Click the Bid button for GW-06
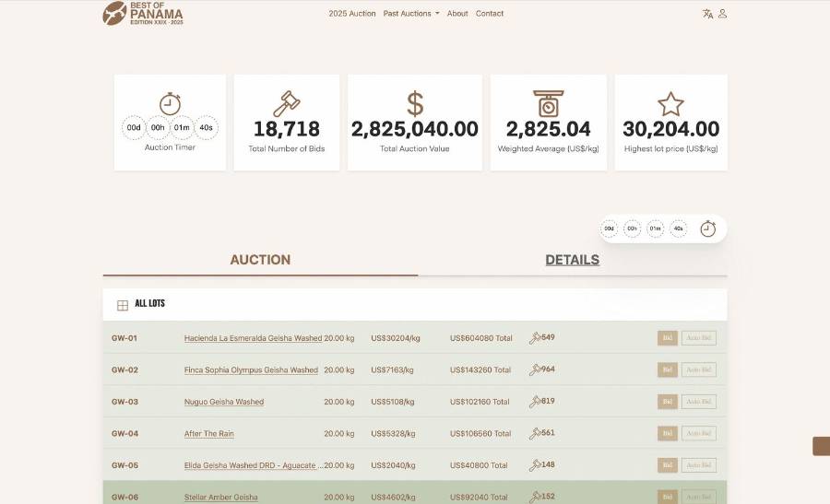 click(x=668, y=497)
